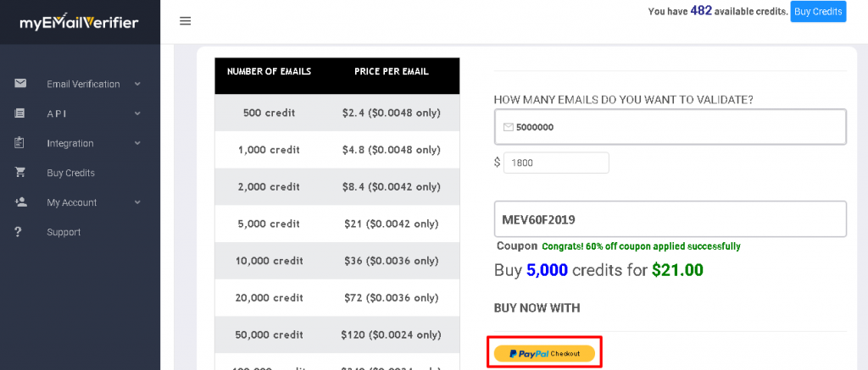
Task: Select the 10,000 credit row
Action: pyautogui.click(x=337, y=261)
